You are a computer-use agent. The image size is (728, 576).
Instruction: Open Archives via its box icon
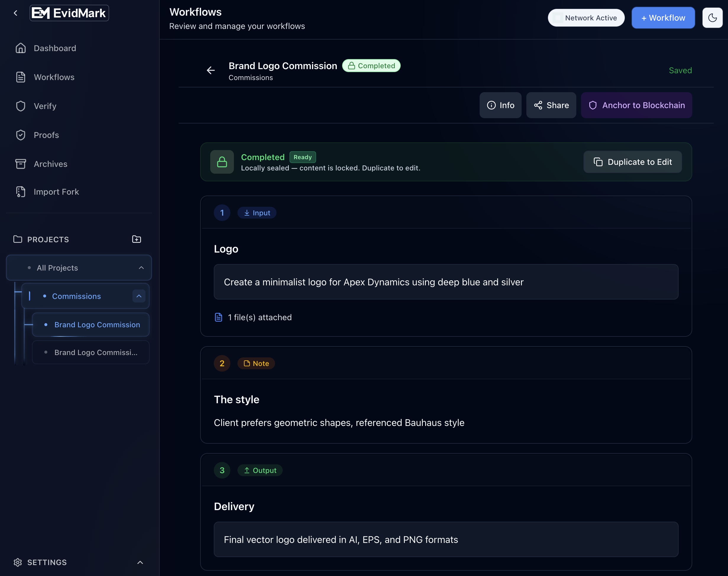20,164
